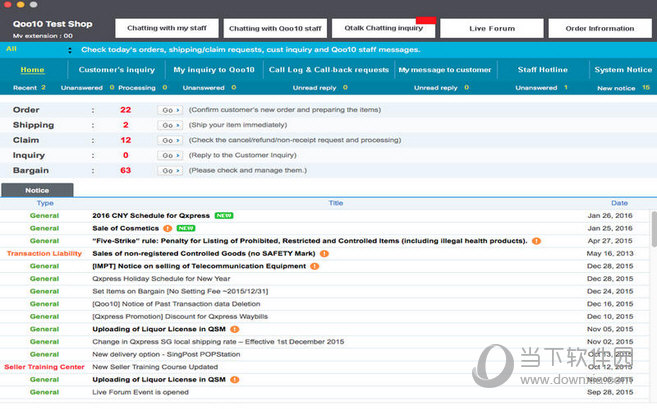
Task: Open Discount for Qxpress Waybills notice
Action: coord(180,316)
